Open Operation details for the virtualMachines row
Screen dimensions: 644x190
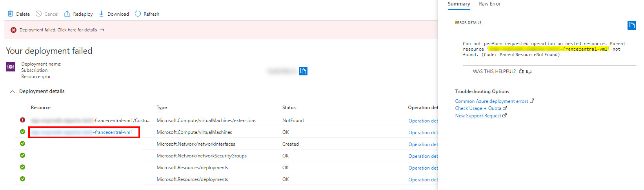(423, 133)
